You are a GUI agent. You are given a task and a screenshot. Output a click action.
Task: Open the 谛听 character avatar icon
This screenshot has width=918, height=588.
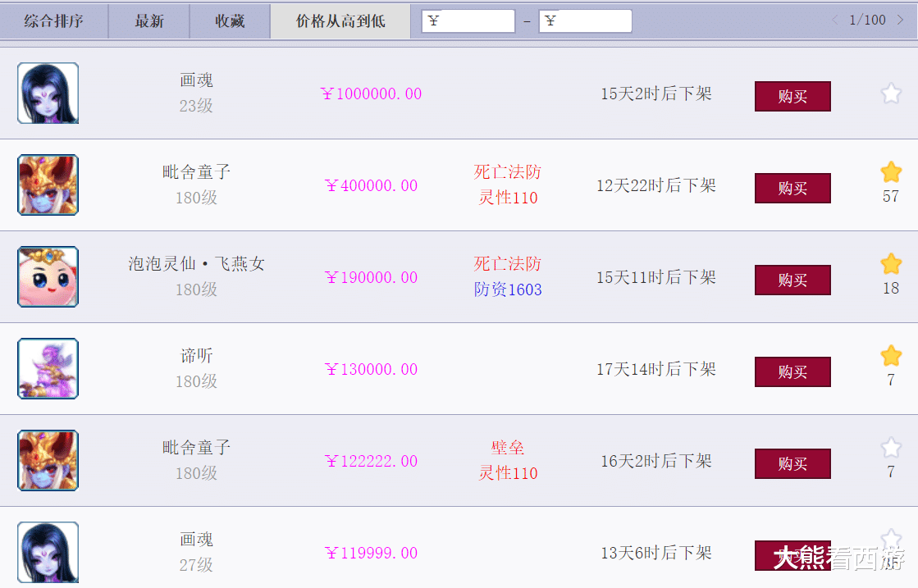pyautogui.click(x=48, y=369)
